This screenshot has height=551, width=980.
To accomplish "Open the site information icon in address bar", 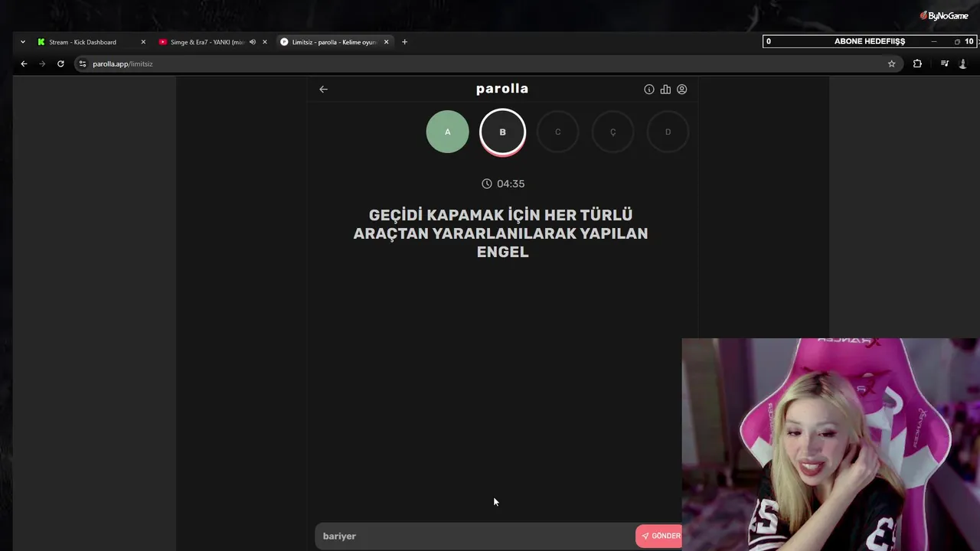I will [x=83, y=64].
